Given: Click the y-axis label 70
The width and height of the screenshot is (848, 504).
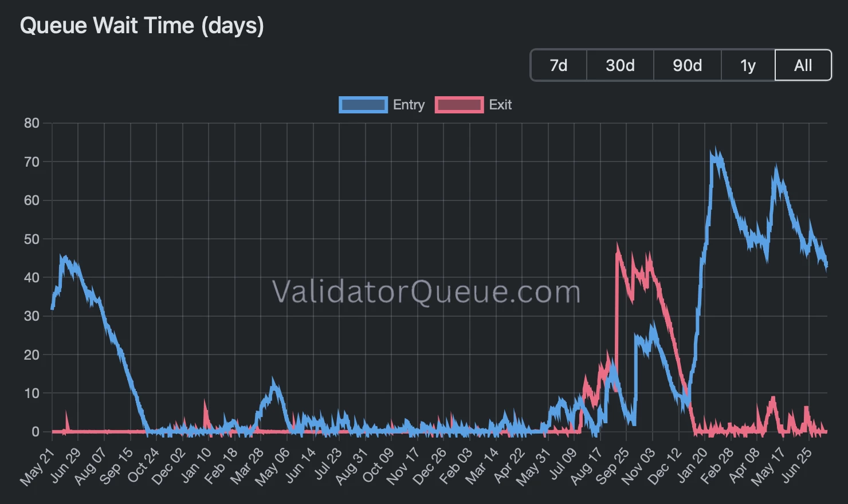Looking at the screenshot, I should click(32, 162).
